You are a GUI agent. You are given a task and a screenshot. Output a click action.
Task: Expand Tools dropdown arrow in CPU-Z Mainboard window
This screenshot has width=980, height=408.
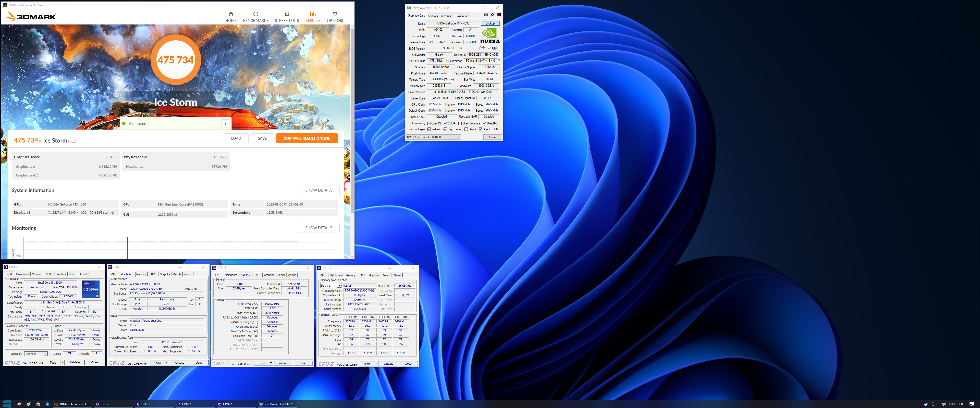tap(167, 363)
